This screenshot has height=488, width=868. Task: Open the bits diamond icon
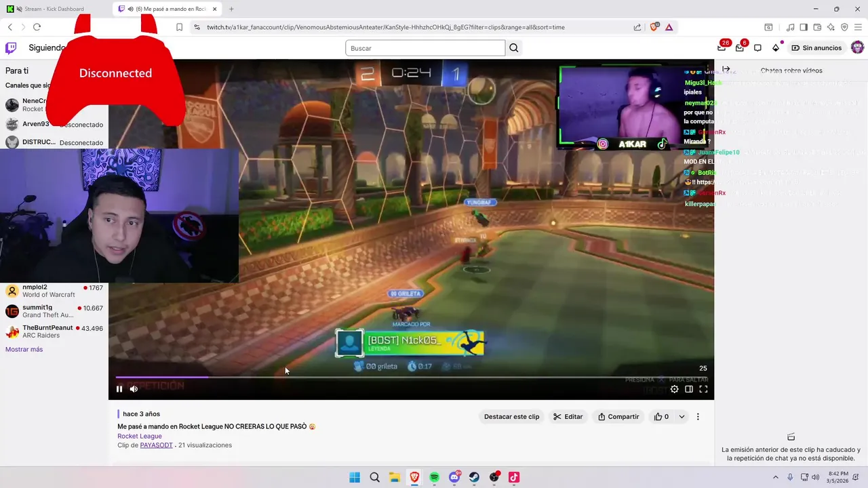(776, 48)
